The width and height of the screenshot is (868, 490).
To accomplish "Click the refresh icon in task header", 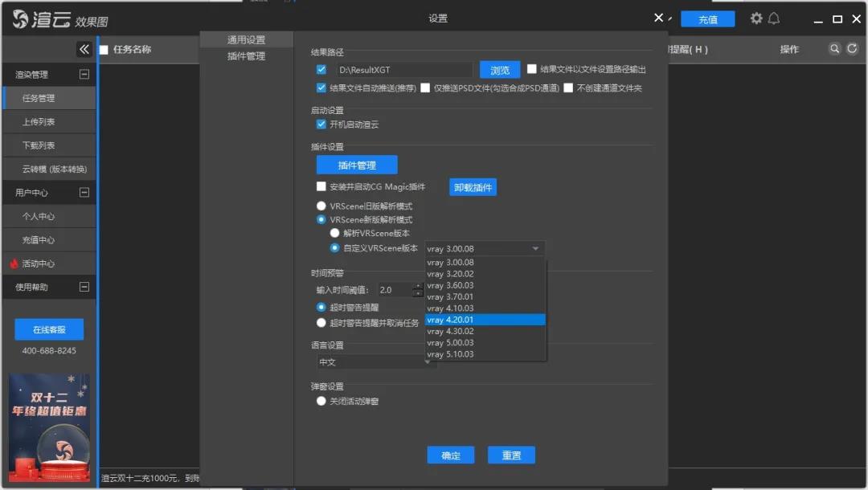I will point(852,49).
